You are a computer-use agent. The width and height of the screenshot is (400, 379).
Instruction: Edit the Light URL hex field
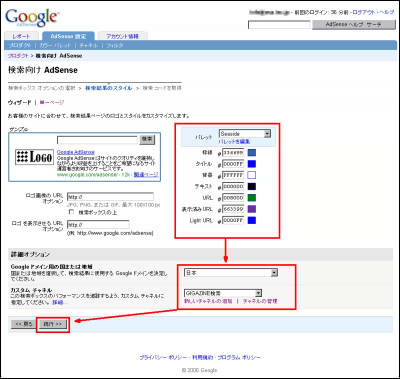click(x=233, y=220)
